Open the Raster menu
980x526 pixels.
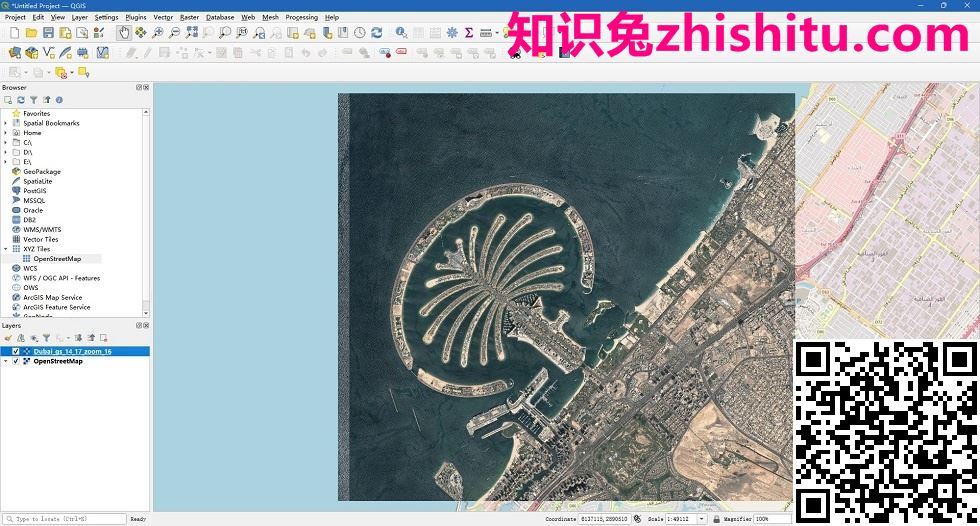(x=189, y=17)
